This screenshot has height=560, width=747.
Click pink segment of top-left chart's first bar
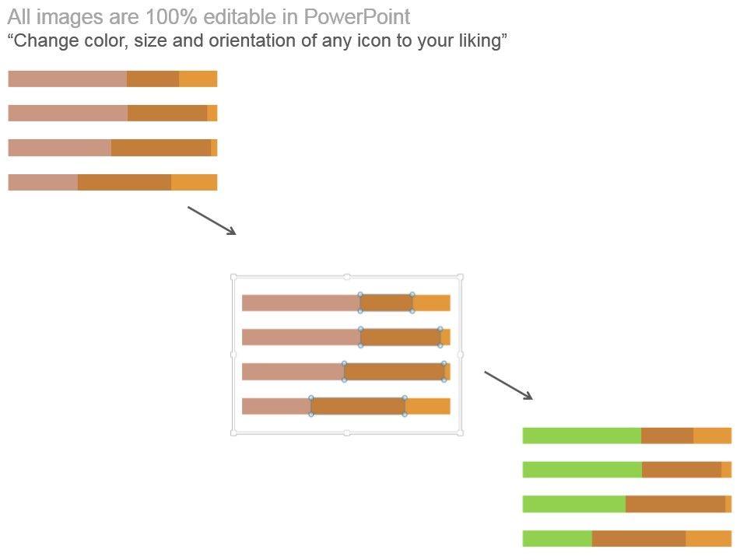(67, 79)
